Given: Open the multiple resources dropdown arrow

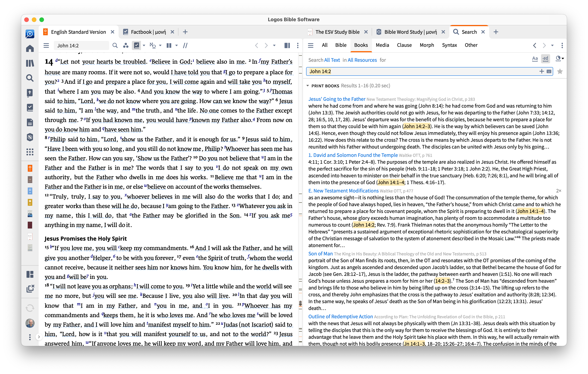Looking at the screenshot, I should click(177, 45).
